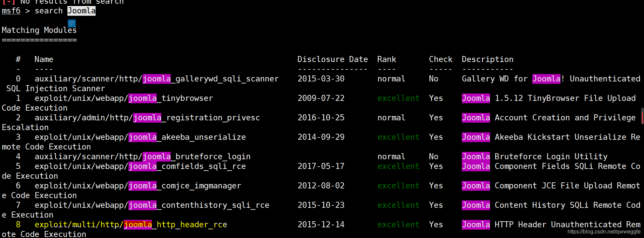Image resolution: width=644 pixels, height=238 pixels.
Task: Click yellow row number 8
Action: (x=18, y=225)
